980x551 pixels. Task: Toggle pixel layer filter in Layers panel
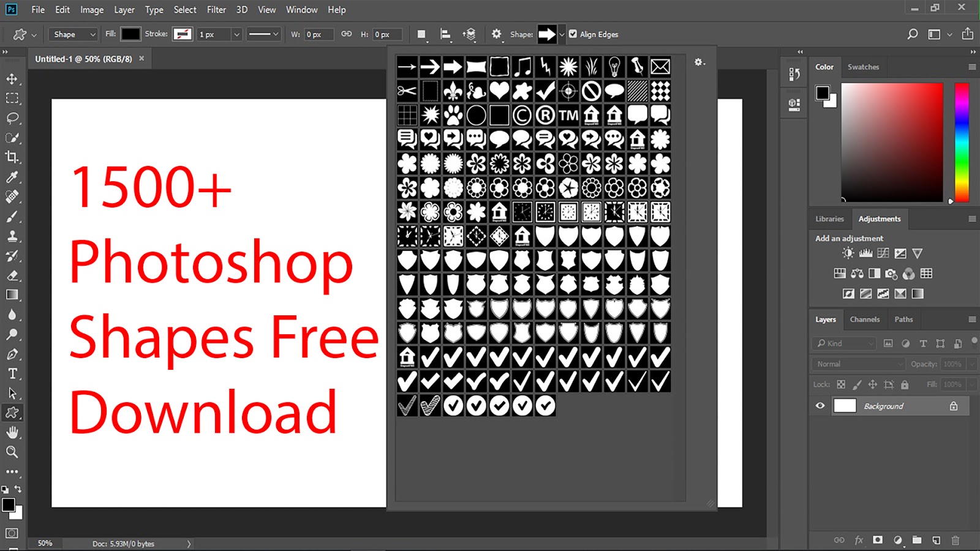pyautogui.click(x=888, y=343)
